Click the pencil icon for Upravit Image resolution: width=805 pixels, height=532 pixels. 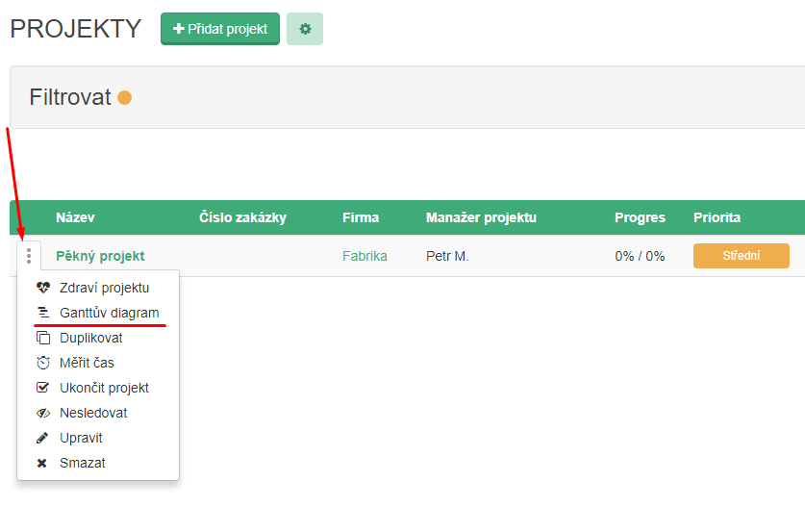click(42, 438)
